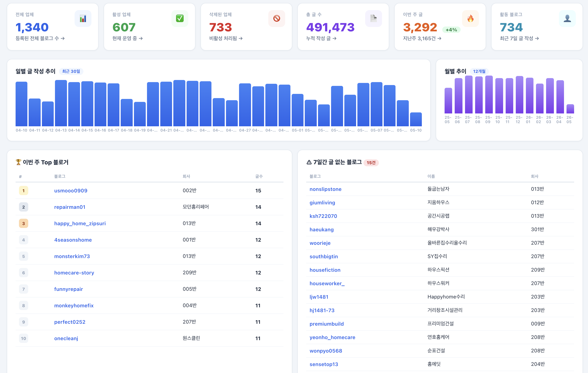Open 현재 운영 중 link

click(127, 38)
